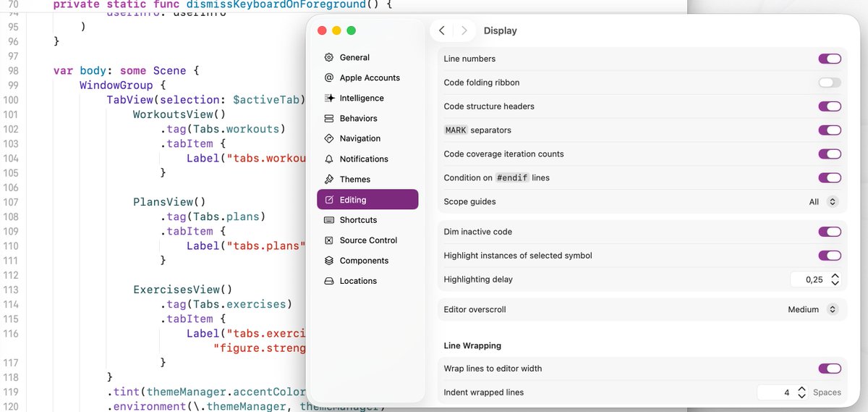Click the Highlighting delay 0,25 field
Screen dimensions: 868x412
click(x=809, y=279)
